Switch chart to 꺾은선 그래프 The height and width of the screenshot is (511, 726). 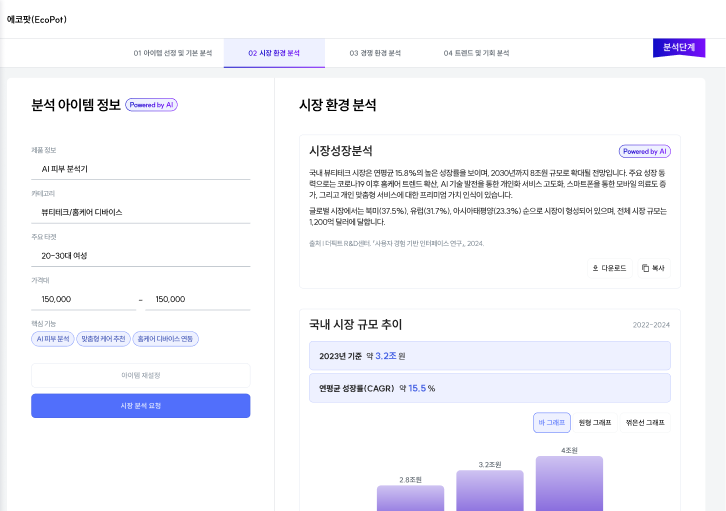point(644,422)
